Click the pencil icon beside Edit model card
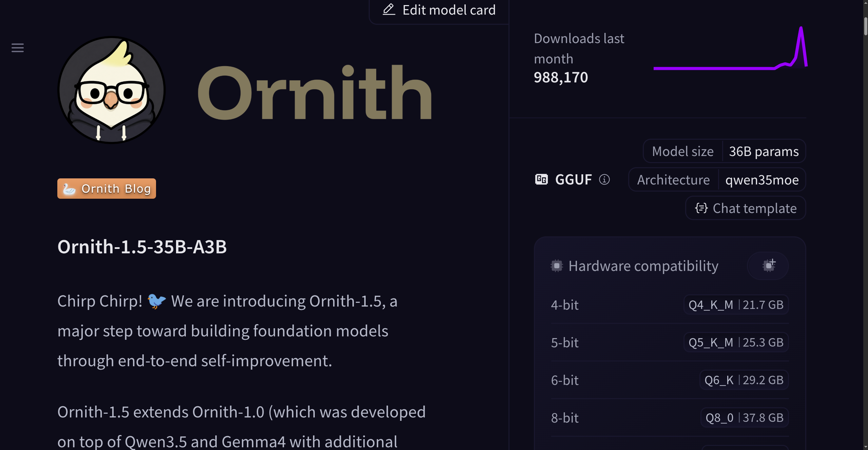This screenshot has height=450, width=868. 389,9
